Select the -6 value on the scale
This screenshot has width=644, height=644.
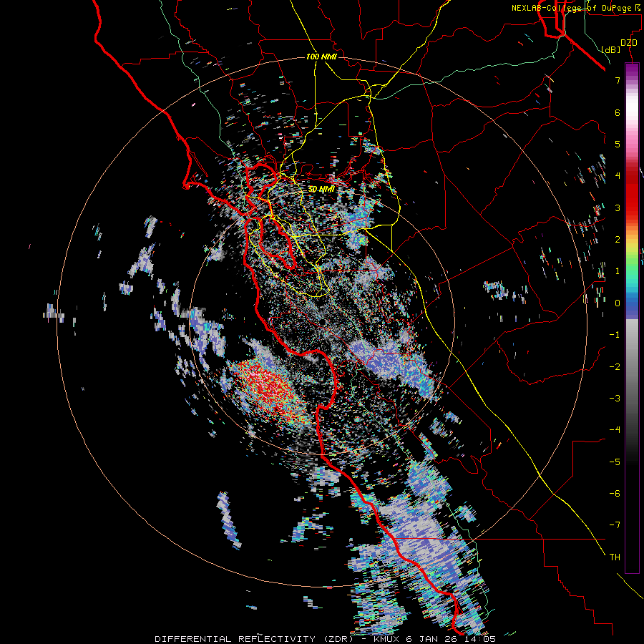tap(615, 493)
